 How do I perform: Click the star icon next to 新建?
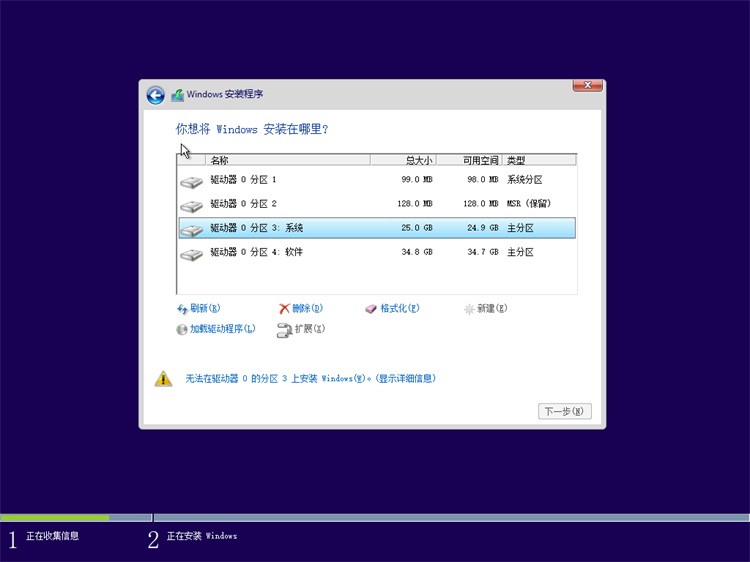[469, 309]
